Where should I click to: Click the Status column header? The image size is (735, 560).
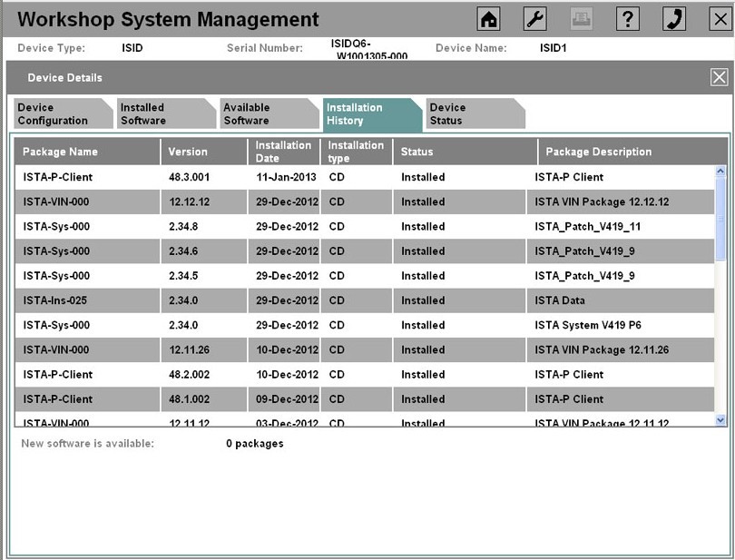[459, 152]
